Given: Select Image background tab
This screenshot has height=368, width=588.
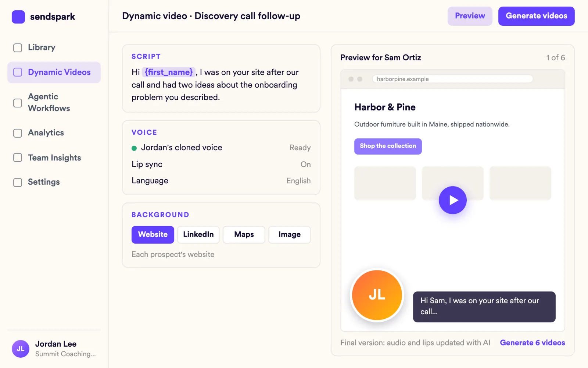Looking at the screenshot, I should (x=290, y=235).
